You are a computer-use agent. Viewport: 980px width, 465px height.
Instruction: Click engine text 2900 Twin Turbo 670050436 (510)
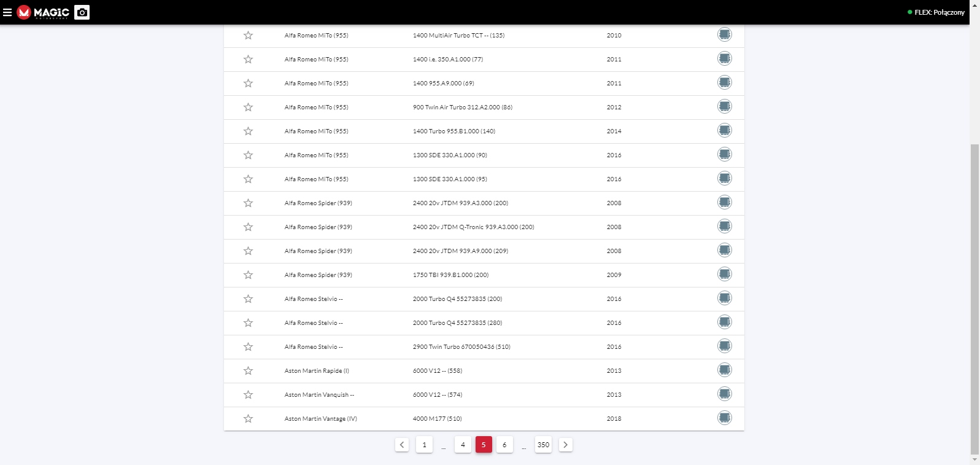pyautogui.click(x=461, y=347)
